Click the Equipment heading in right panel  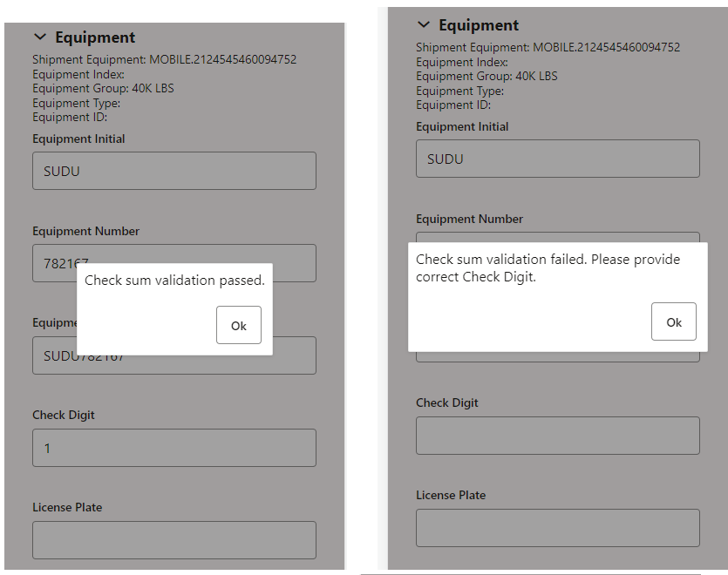pyautogui.click(x=479, y=25)
